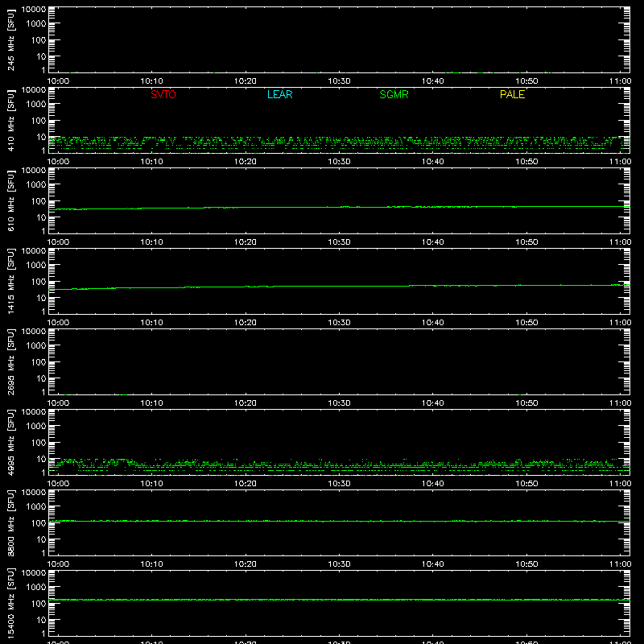
Task: Click 10:30 tick label under 245 MHz plot
Action: click(x=339, y=81)
